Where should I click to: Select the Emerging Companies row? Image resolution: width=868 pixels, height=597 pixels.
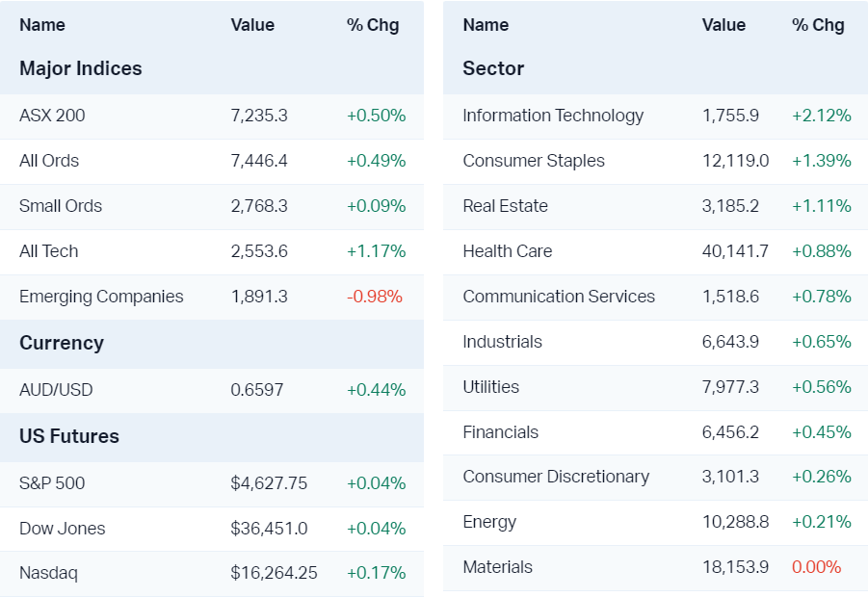pos(101,297)
